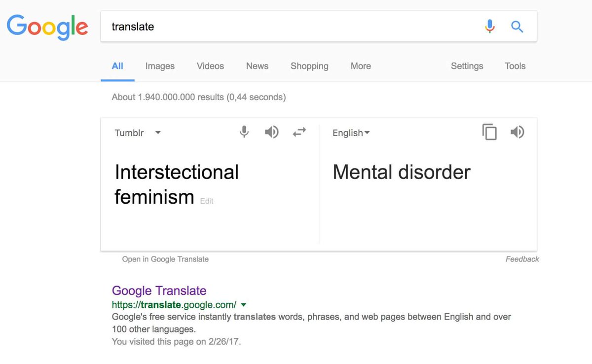The width and height of the screenshot is (592, 364).
Task: Click the About 1.940.000.000 results text
Action: coord(199,97)
